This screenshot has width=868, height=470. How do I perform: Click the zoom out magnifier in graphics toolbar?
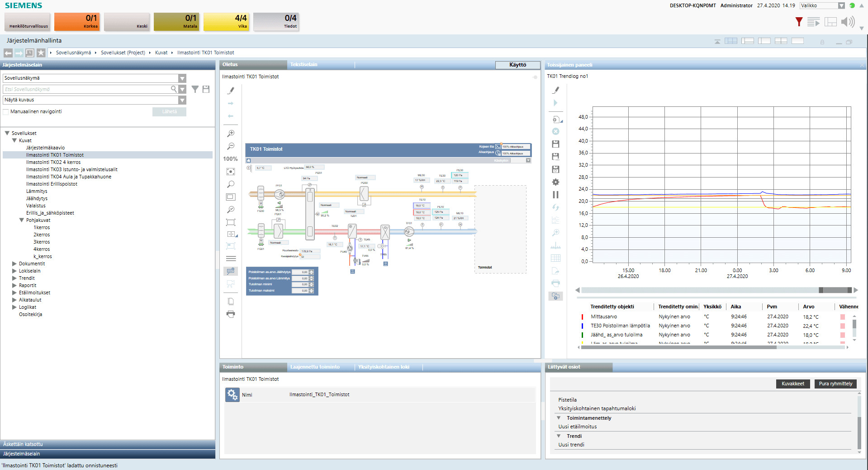231,146
